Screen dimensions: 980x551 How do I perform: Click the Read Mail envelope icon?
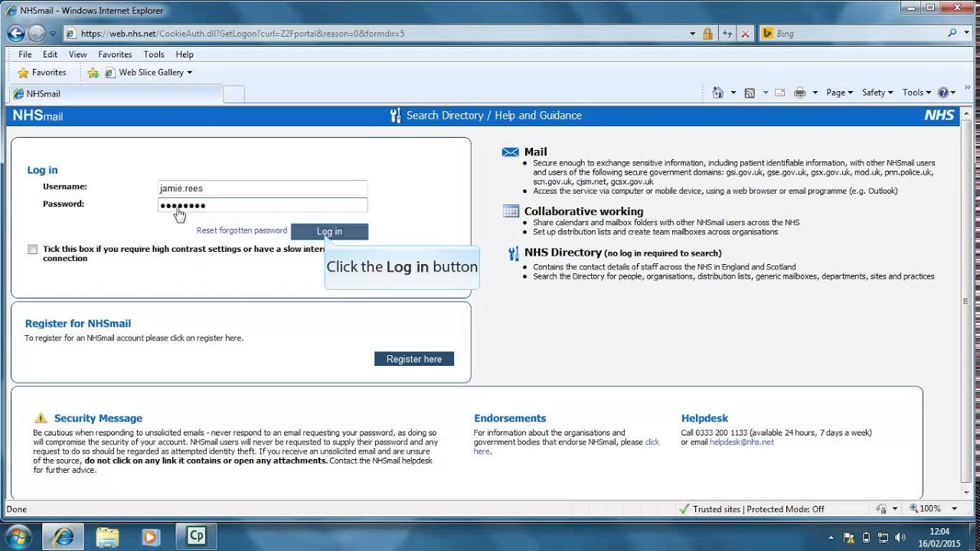pos(779,93)
